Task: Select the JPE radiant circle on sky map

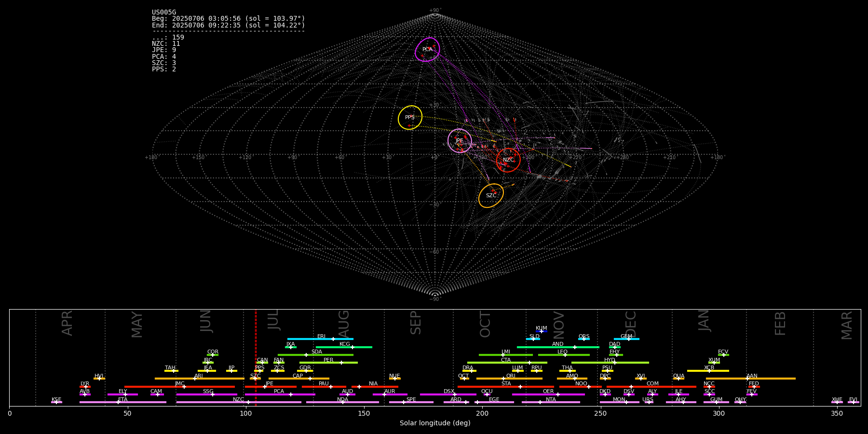Action: [460, 141]
